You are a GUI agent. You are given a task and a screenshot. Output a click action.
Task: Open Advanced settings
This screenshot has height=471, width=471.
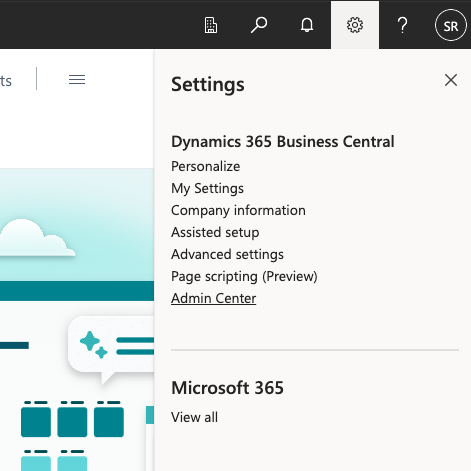point(227,254)
